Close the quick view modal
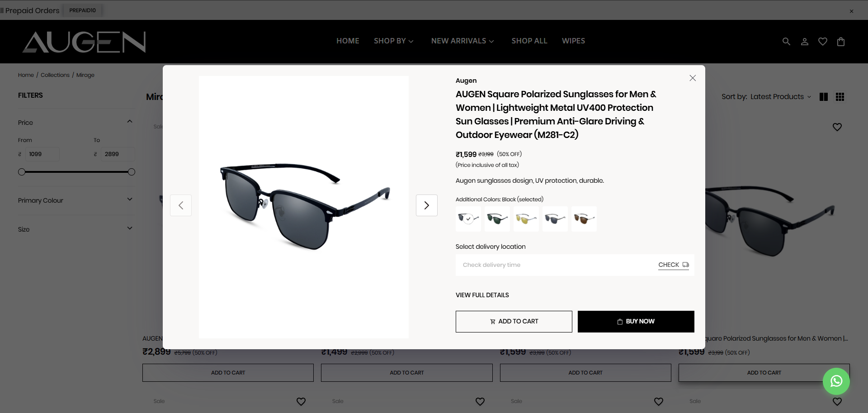Screen dimensions: 868x413 tap(693, 78)
